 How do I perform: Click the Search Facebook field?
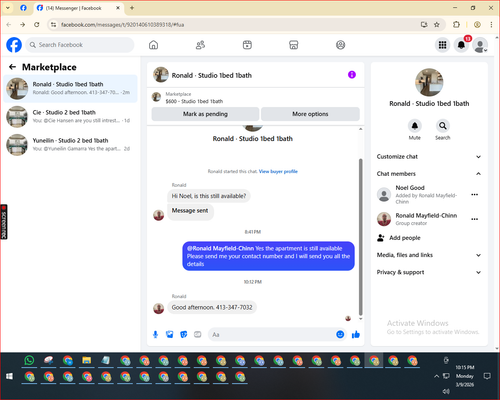click(80, 45)
